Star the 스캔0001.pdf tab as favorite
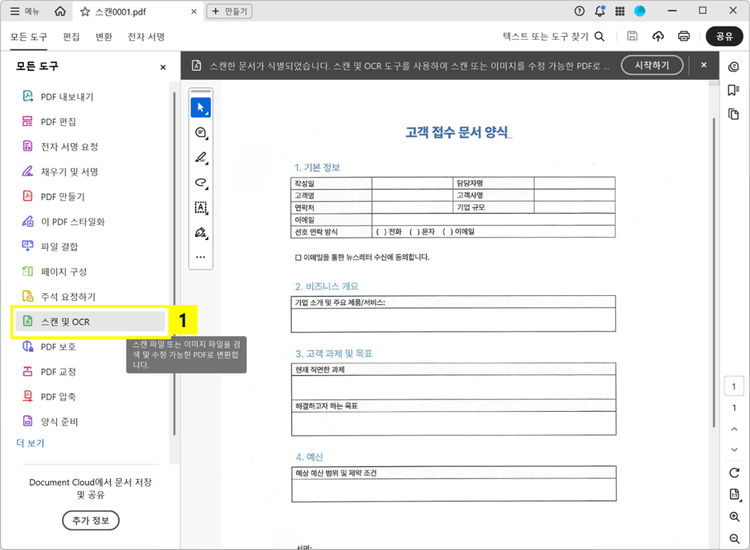Image resolution: width=750 pixels, height=550 pixels. point(85,11)
